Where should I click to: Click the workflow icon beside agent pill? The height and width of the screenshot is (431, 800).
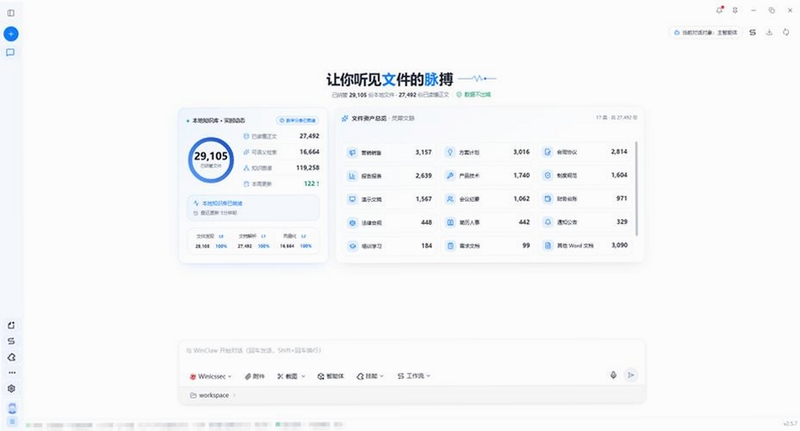point(753,32)
